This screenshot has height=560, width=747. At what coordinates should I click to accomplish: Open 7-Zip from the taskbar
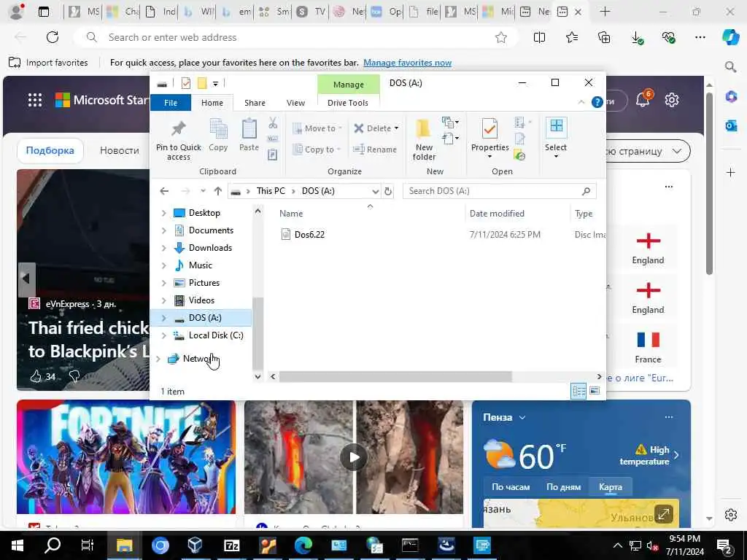click(231, 545)
